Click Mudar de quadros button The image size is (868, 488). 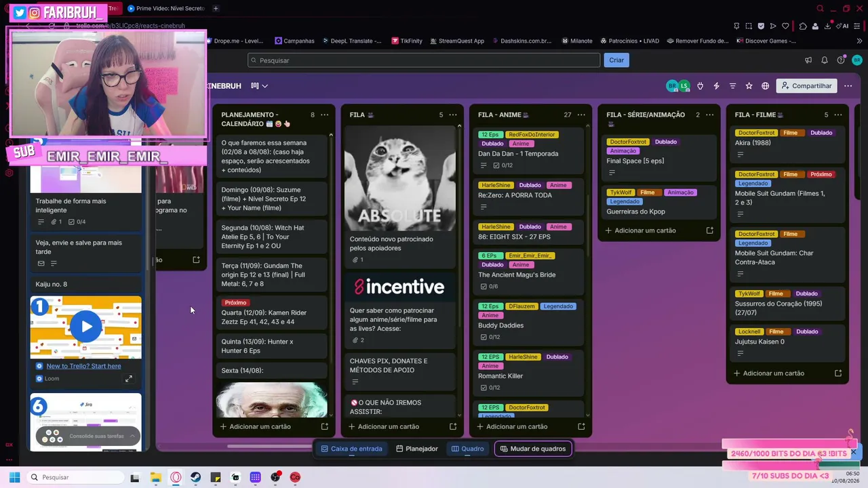[533, 449]
